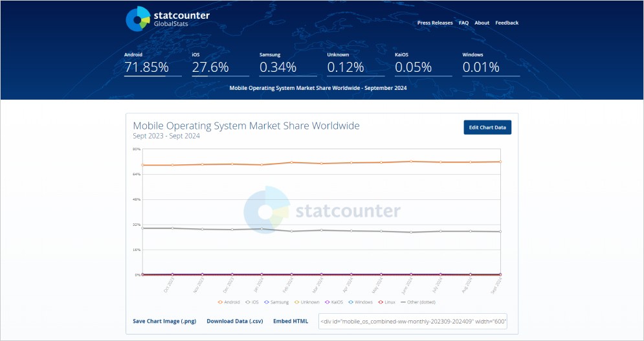Image resolution: width=644 pixels, height=341 pixels.
Task: Toggle Samsung series in chart legend
Action: point(276,302)
